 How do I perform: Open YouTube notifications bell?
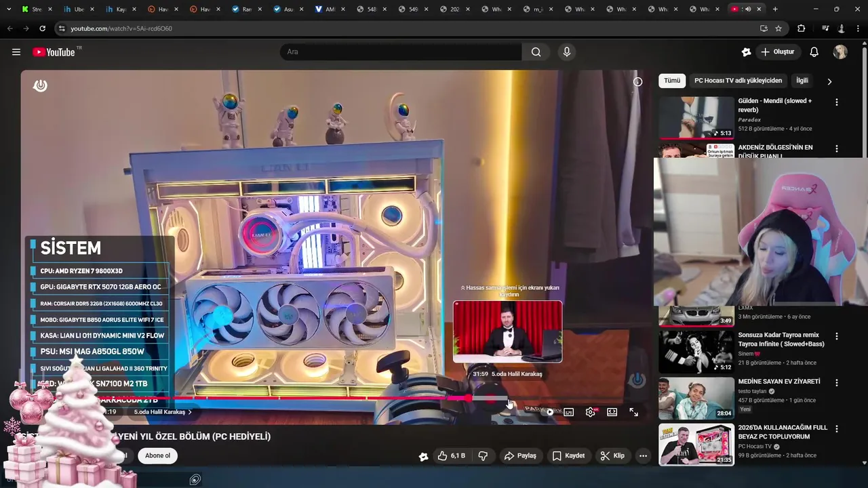click(814, 52)
